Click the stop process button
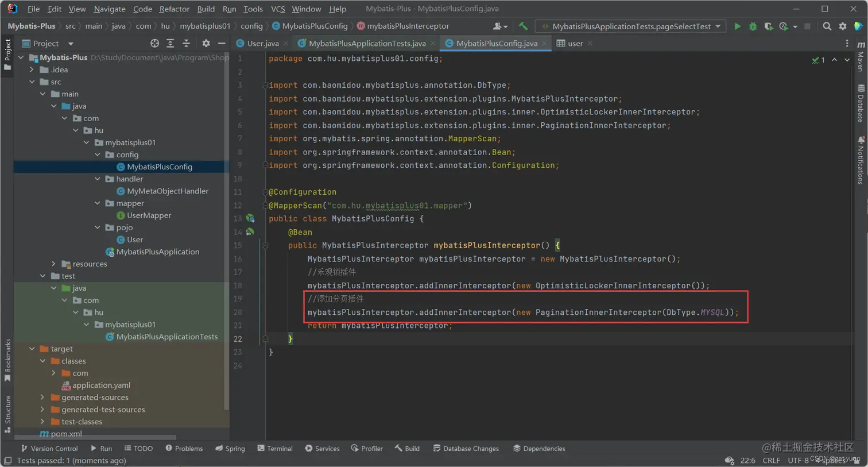The image size is (868, 467). [x=807, y=26]
